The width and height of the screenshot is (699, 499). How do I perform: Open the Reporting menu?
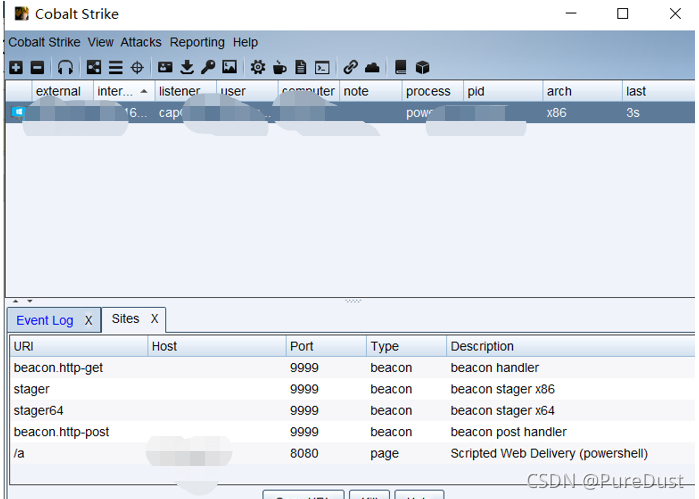pyautogui.click(x=197, y=42)
